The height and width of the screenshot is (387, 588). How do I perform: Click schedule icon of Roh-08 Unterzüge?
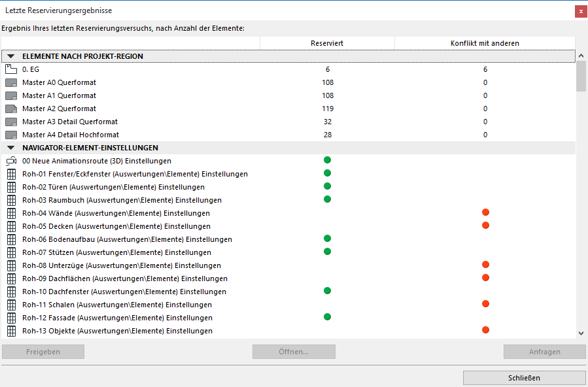coord(12,265)
